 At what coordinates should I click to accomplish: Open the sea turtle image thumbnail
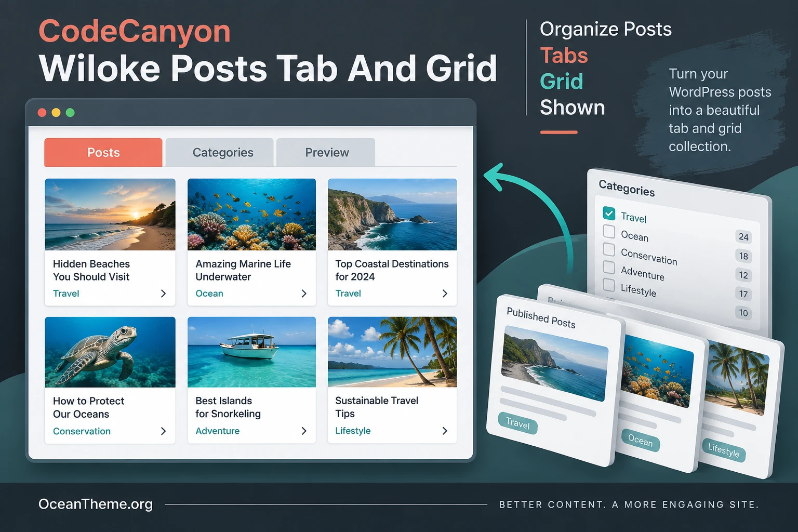click(x=110, y=352)
